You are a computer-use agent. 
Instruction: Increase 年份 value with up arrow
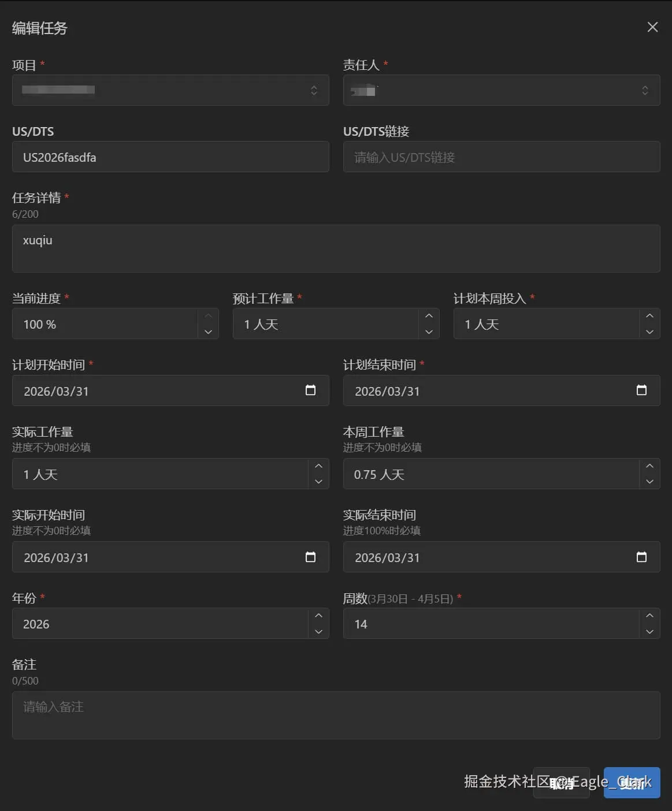(x=318, y=616)
